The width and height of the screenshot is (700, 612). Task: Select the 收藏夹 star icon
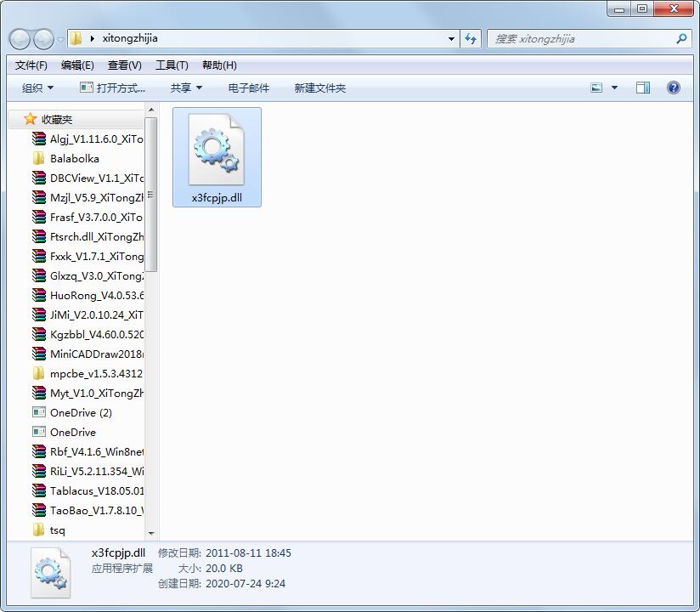pos(30,119)
